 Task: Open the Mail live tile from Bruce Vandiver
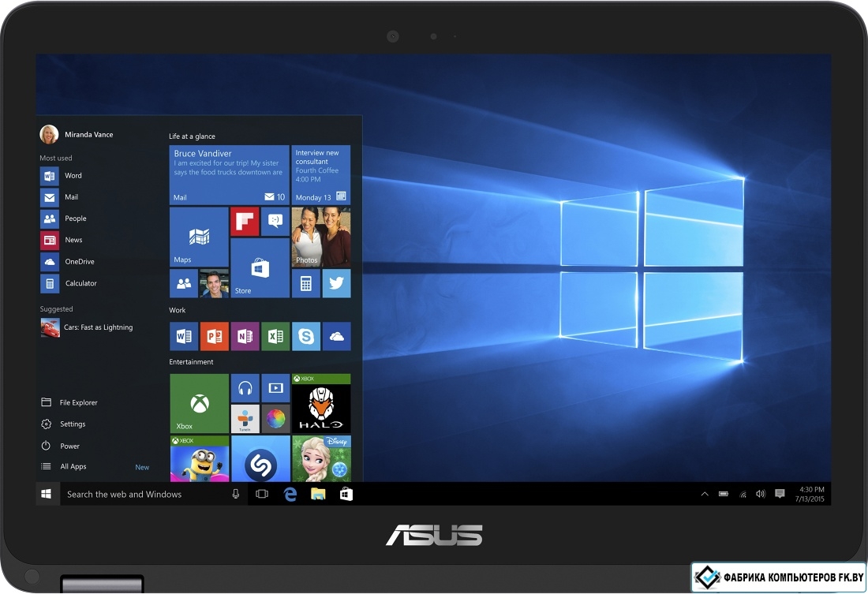click(229, 175)
